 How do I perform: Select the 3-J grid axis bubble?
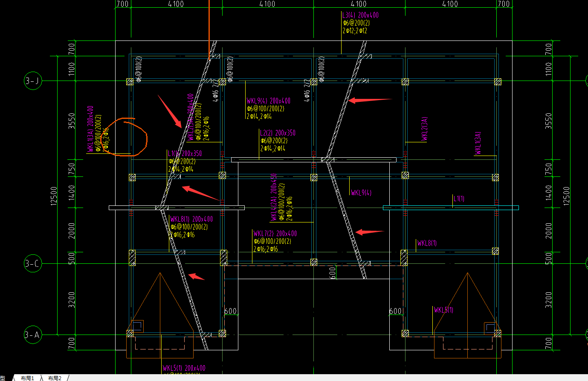pos(32,81)
